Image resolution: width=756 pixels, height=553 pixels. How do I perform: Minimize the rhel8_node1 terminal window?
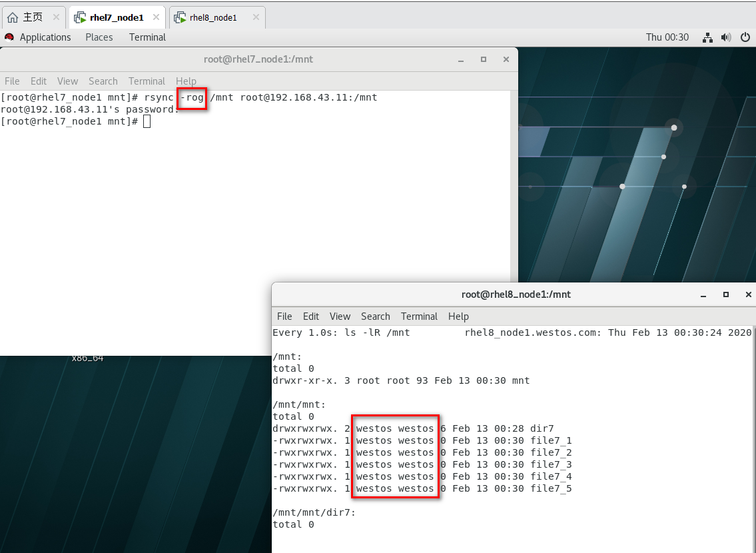[x=703, y=294]
